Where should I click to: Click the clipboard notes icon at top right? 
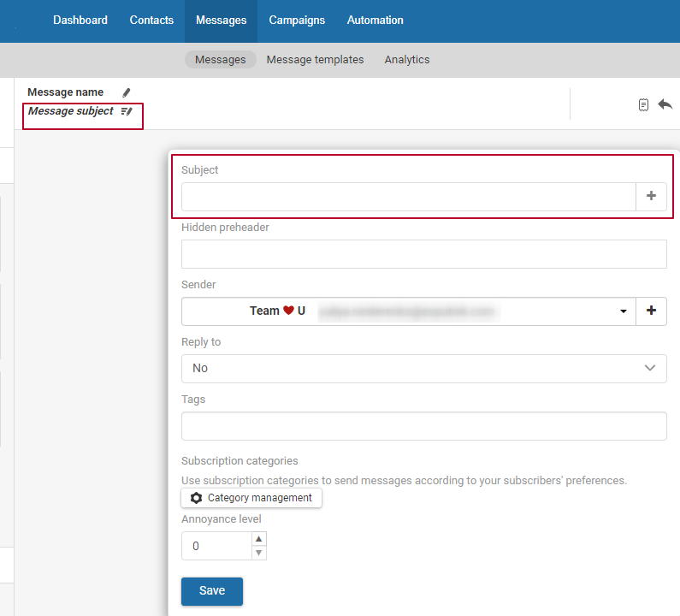tap(643, 104)
